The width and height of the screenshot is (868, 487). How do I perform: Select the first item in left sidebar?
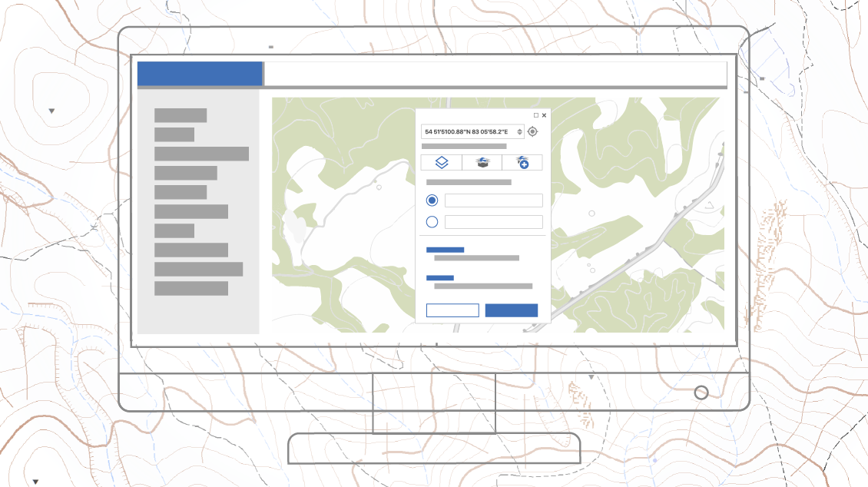[181, 115]
